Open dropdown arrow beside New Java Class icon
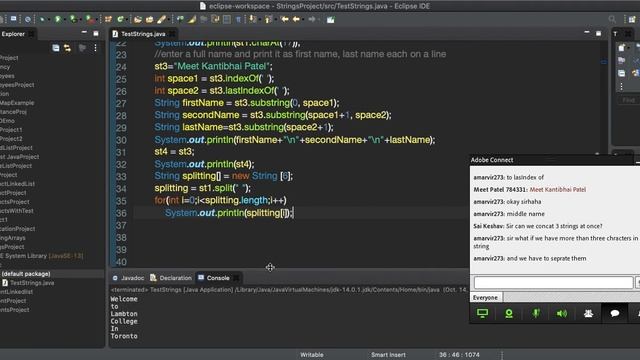 pos(127,20)
